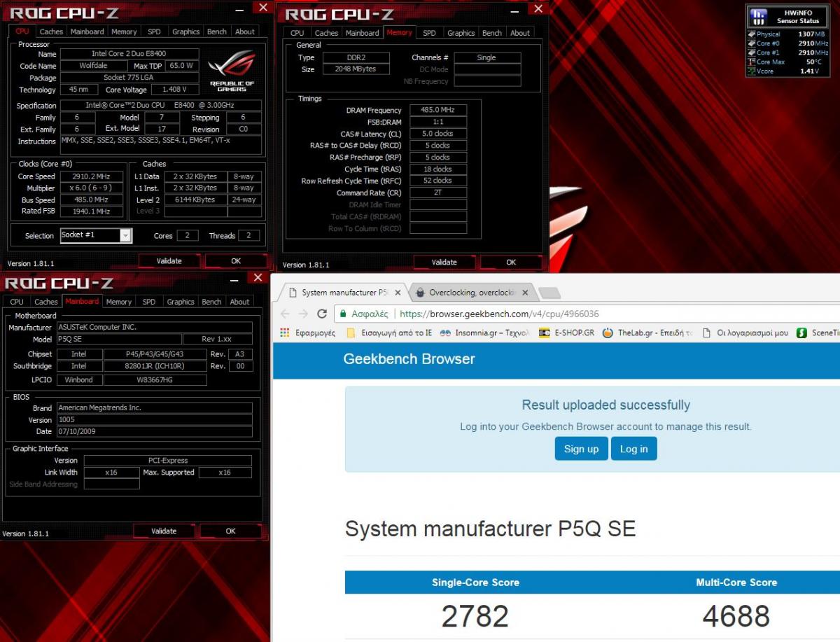Reload the Geekbench page
Viewport: 840px width, 642px height.
tap(322, 314)
